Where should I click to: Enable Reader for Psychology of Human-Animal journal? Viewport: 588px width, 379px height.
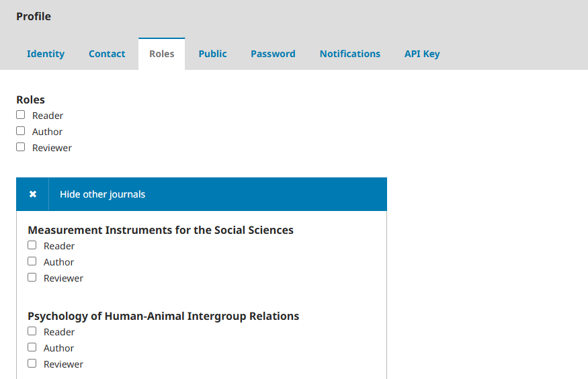[x=32, y=331]
